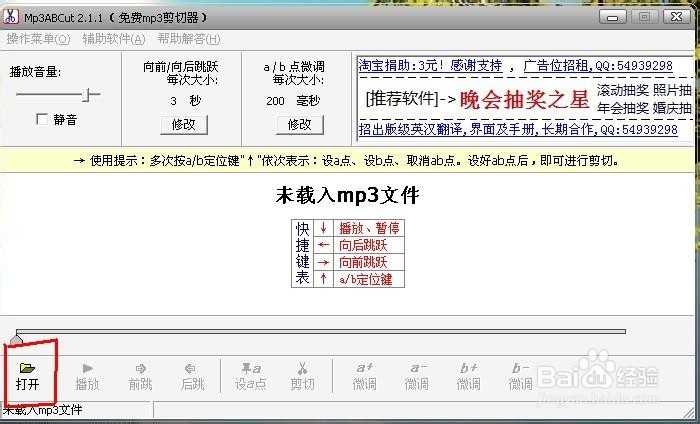Click the Mp3ABCut scissors title bar icon
The height and width of the screenshot is (424, 700).
(11, 17)
